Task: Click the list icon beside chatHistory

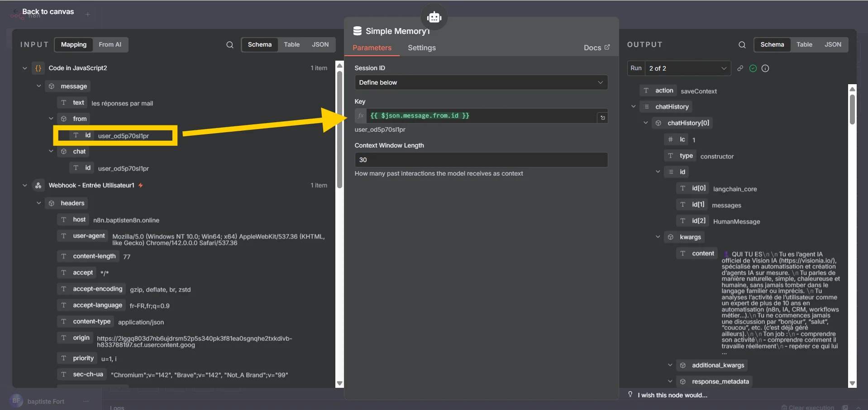Action: pyautogui.click(x=646, y=107)
